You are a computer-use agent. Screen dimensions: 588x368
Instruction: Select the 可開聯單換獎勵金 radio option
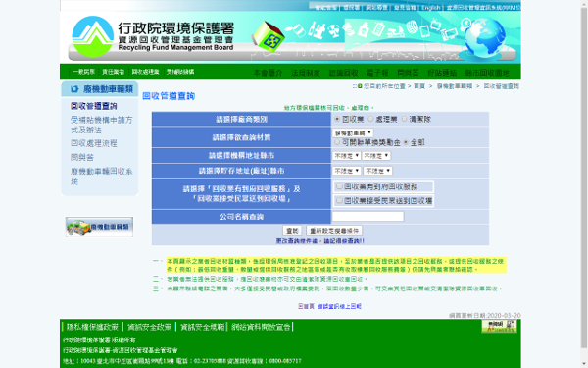click(x=337, y=142)
